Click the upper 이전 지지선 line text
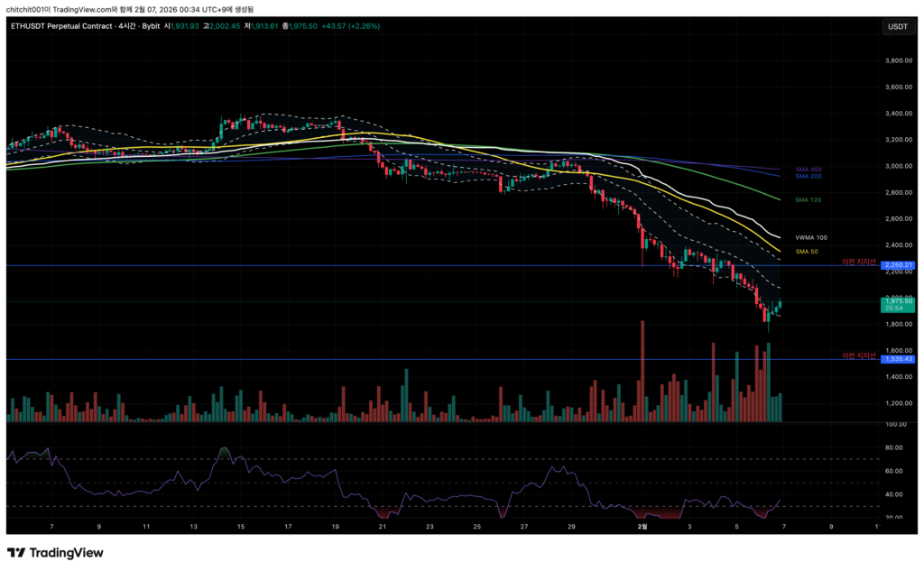Screen dimensions: 924x571 pyautogui.click(x=858, y=262)
